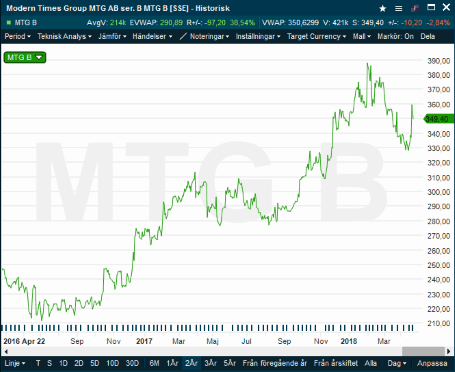Screen dimensions: 455x372
Task: Select the Alla time range
Action: 371,363
